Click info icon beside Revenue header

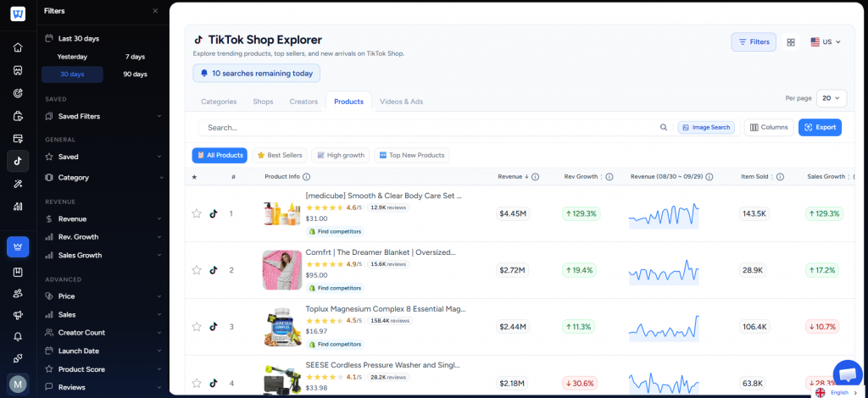click(536, 177)
